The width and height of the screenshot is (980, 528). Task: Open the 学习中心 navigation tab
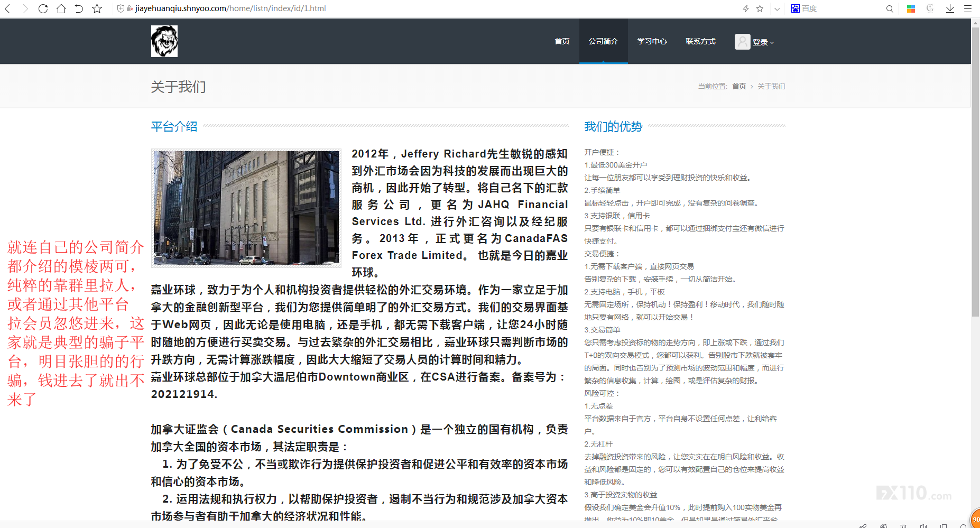pos(652,41)
